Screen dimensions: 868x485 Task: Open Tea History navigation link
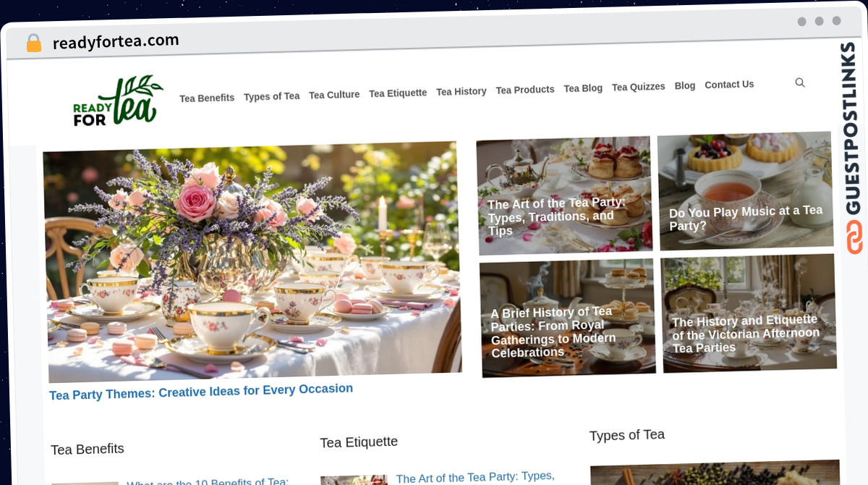pyautogui.click(x=461, y=92)
